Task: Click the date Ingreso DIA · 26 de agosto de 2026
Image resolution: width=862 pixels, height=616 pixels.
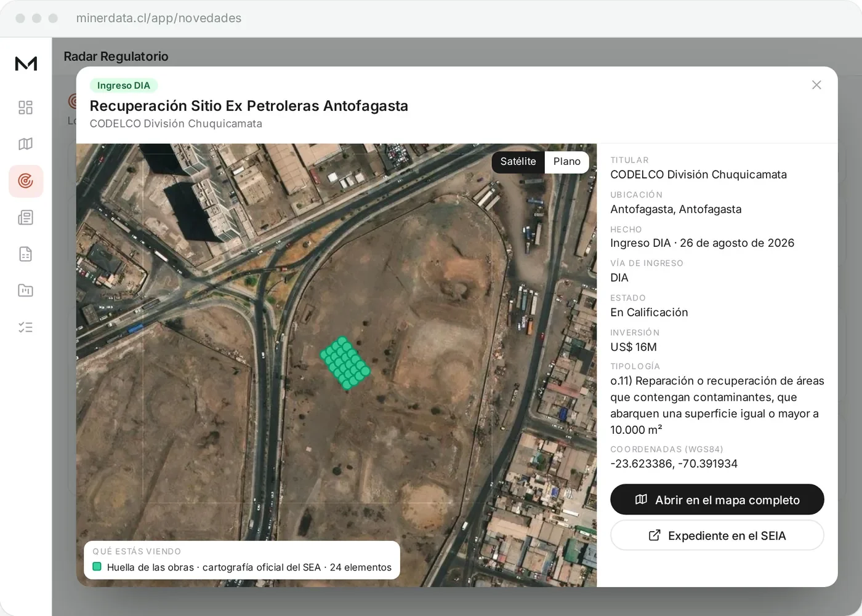Action: coord(703,243)
